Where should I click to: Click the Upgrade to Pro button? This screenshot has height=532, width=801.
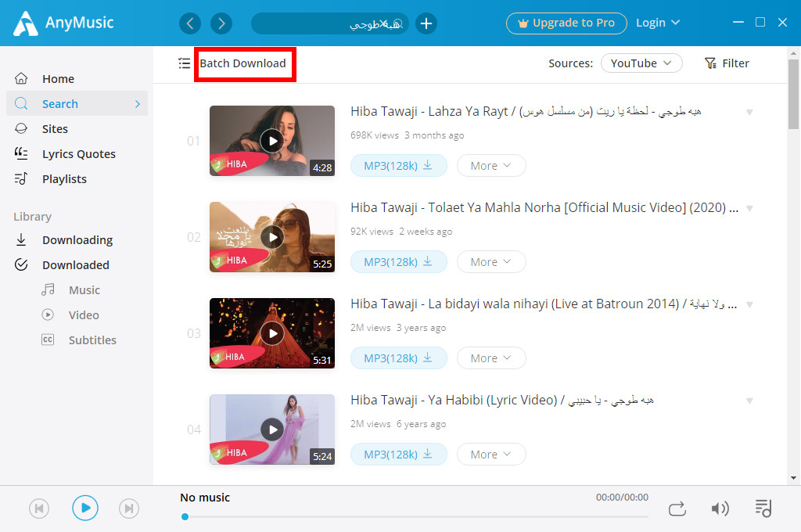pos(566,23)
